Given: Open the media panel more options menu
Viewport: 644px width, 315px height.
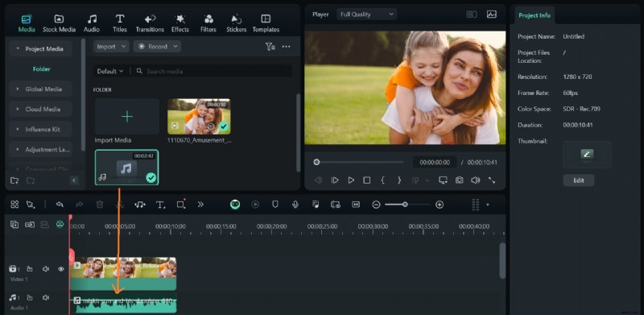Looking at the screenshot, I should coord(287,47).
